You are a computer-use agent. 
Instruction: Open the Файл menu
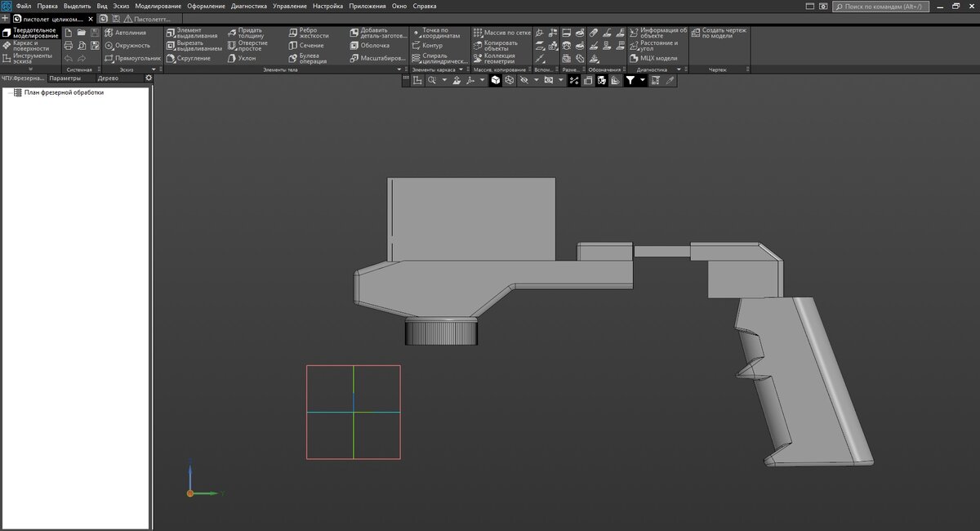(x=24, y=6)
